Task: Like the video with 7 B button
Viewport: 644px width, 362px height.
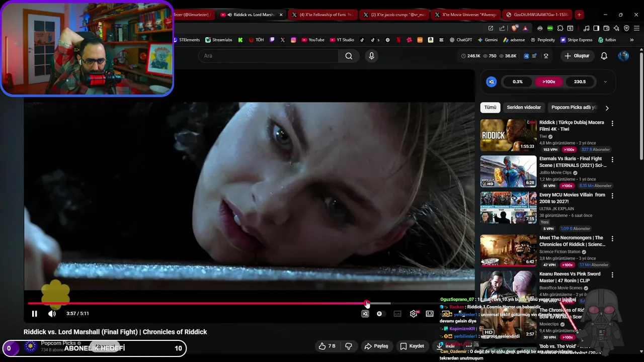Action: coord(327,346)
